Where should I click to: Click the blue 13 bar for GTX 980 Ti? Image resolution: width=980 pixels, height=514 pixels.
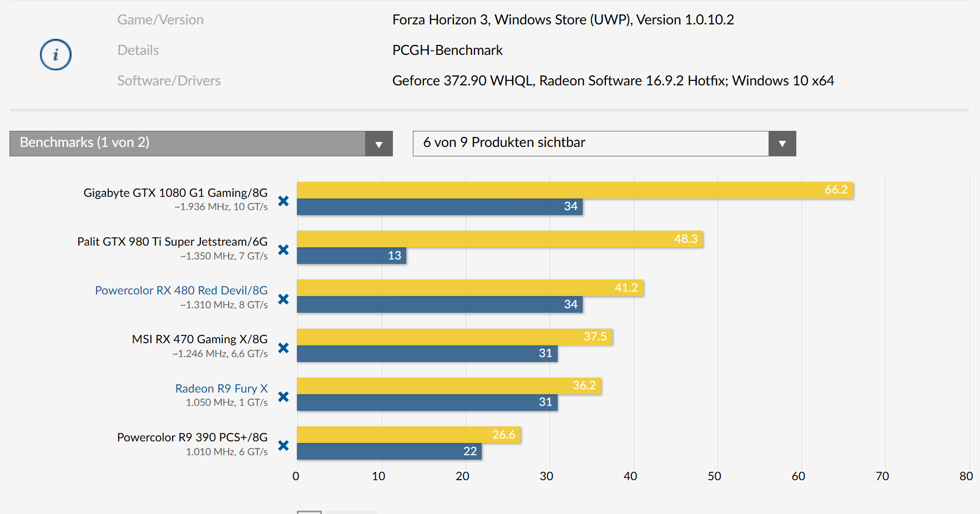[351, 256]
